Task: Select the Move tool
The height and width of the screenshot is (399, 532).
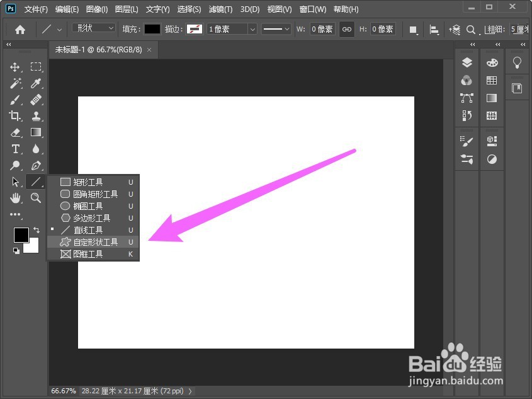Action: (15, 67)
